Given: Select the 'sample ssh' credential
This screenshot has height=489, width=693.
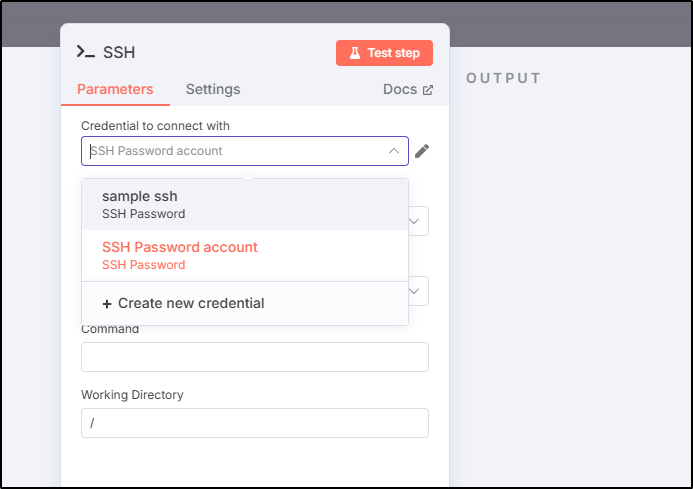Looking at the screenshot, I should 245,205.
